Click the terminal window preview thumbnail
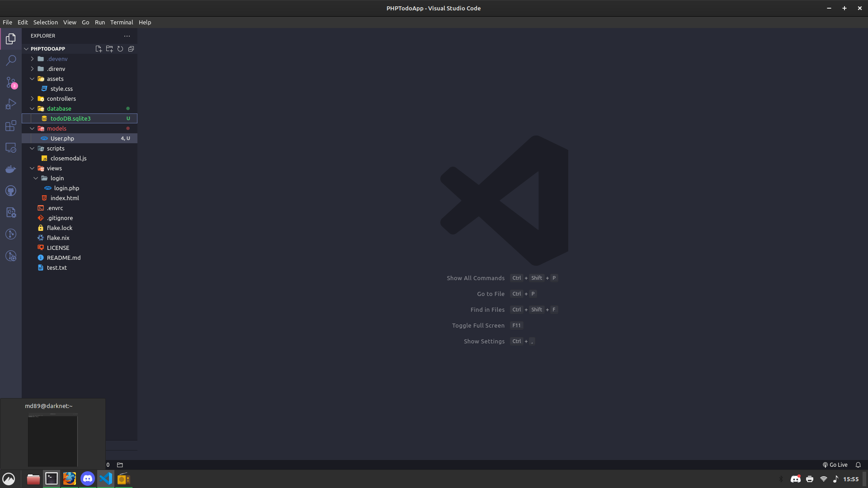The height and width of the screenshot is (488, 868). tap(53, 440)
